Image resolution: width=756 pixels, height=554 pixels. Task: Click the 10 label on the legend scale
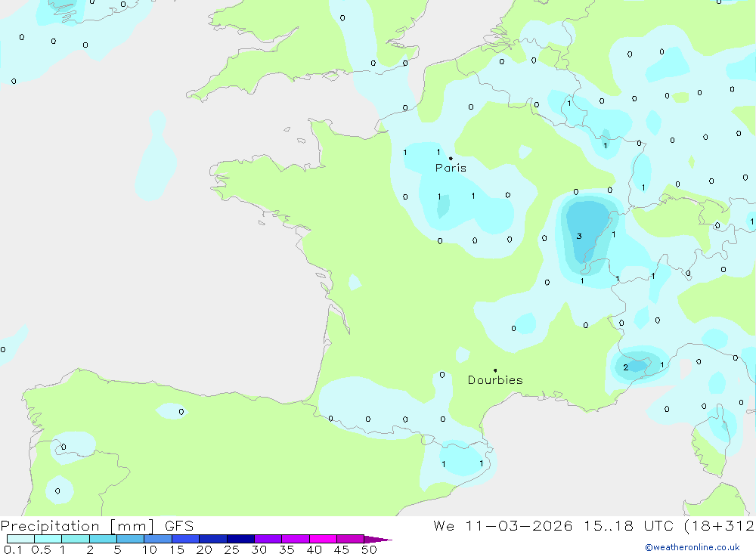(x=150, y=549)
